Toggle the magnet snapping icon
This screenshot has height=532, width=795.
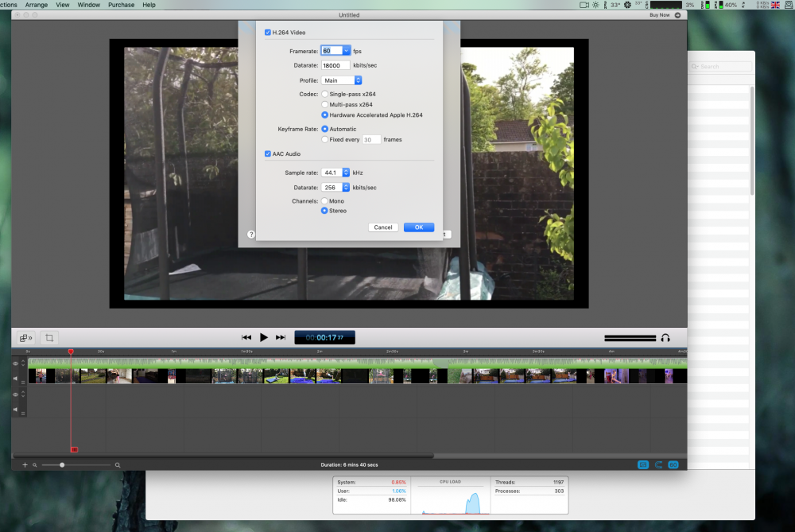(x=658, y=464)
